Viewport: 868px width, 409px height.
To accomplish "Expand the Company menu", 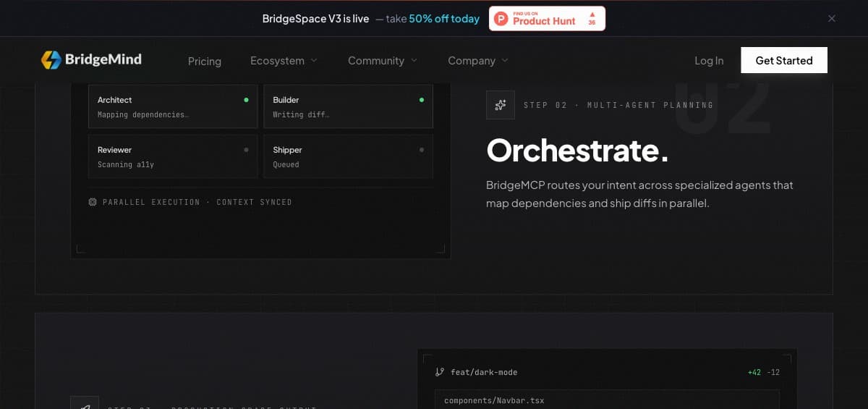I will click(x=478, y=61).
